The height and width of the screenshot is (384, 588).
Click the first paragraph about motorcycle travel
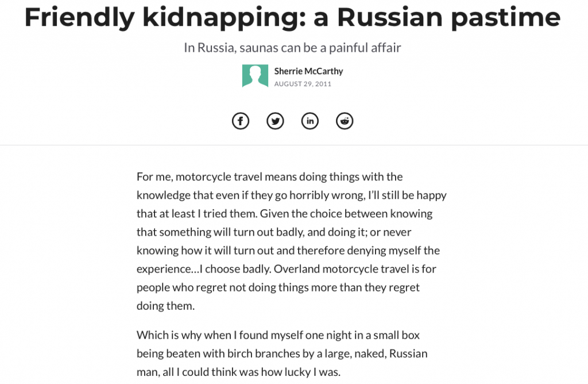(x=292, y=241)
